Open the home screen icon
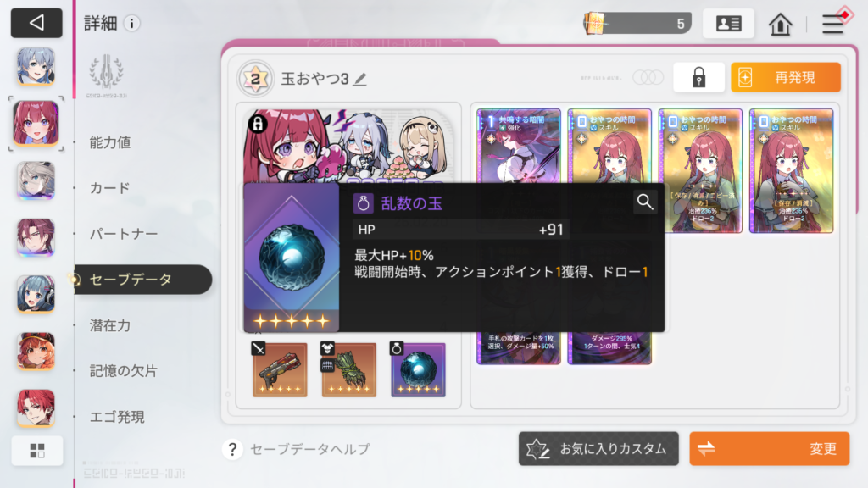The image size is (868, 488). 780,25
